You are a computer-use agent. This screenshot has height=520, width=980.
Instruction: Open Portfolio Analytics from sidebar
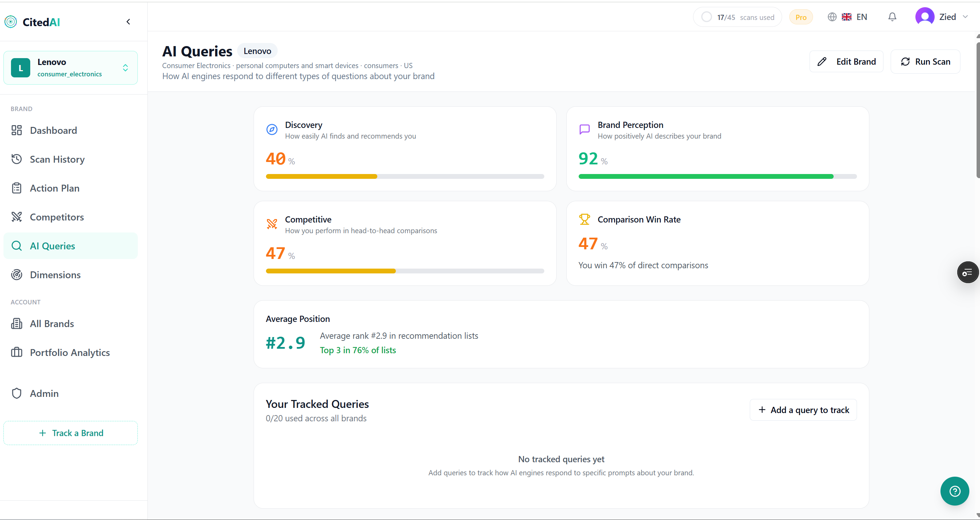(x=70, y=353)
